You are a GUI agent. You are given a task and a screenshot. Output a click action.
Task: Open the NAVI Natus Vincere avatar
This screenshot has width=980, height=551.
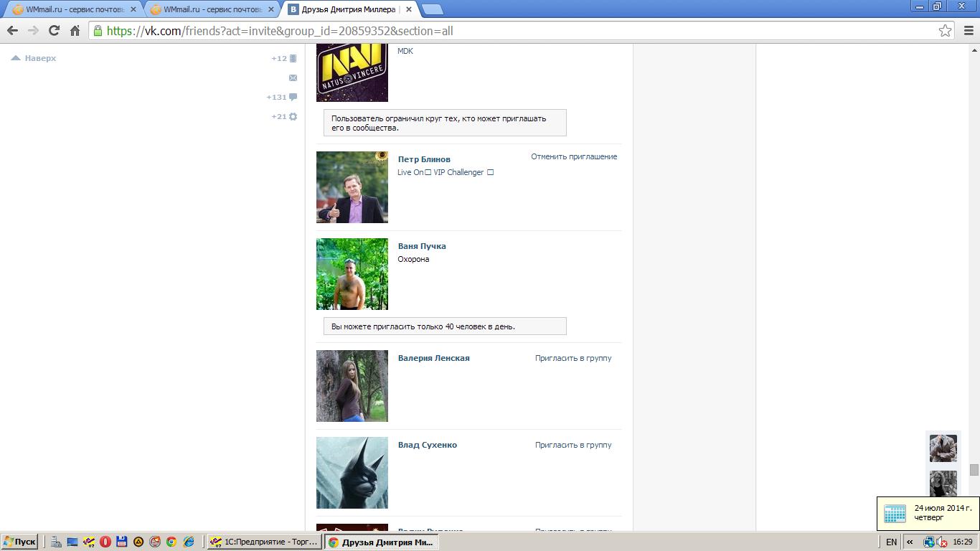[352, 72]
